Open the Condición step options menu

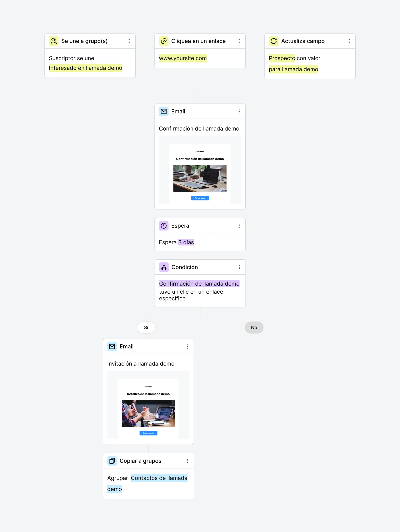tap(239, 267)
